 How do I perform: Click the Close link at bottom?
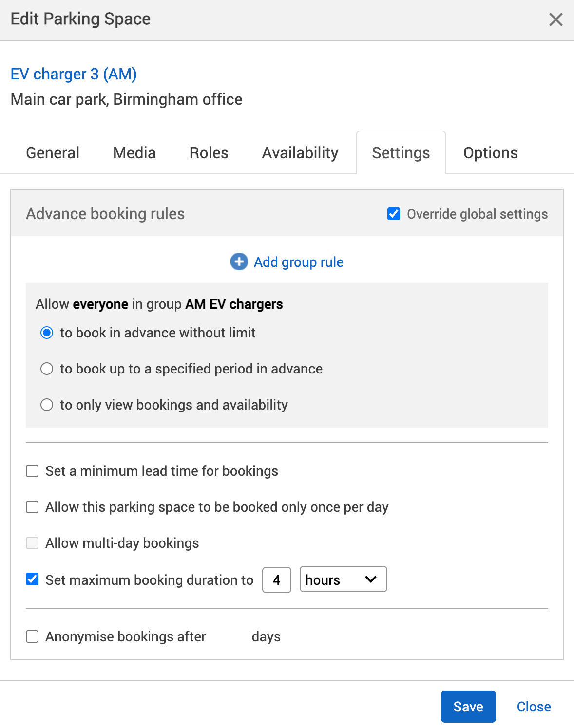(534, 707)
